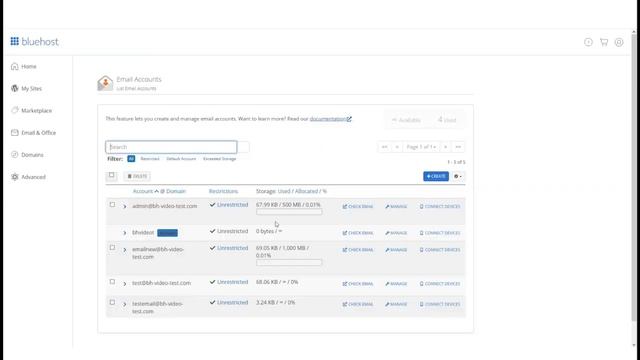Click Check Email for testemail account
The width and height of the screenshot is (640, 360).
358,304
